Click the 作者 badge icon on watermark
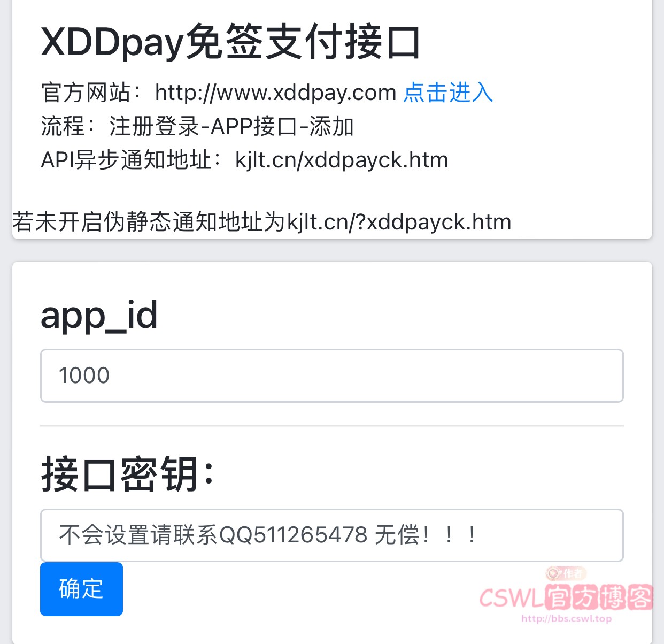 tap(566, 573)
